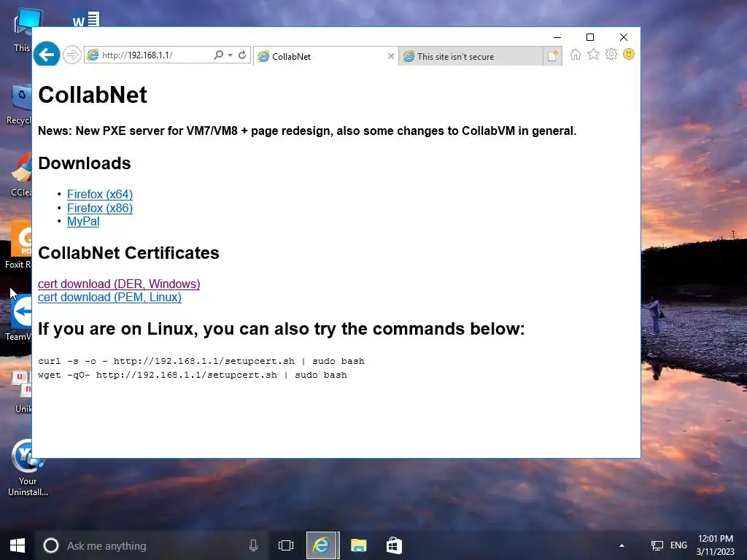The height and width of the screenshot is (560, 747).
Task: Click the Cortana circle icon
Action: [51, 545]
